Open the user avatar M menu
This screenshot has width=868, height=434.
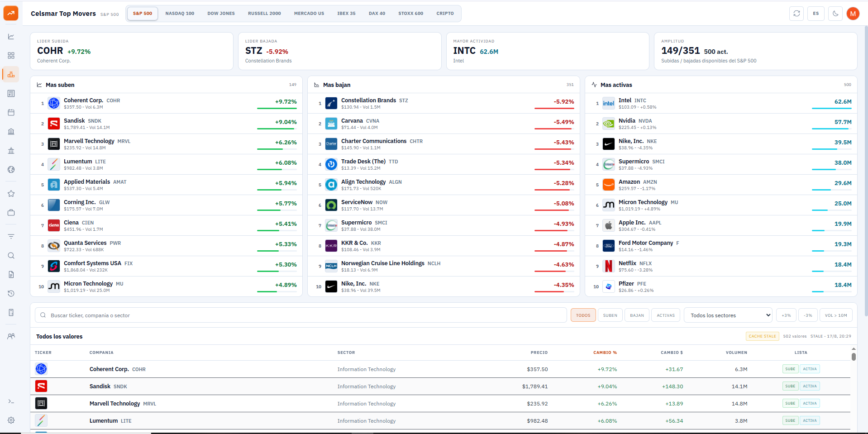853,14
